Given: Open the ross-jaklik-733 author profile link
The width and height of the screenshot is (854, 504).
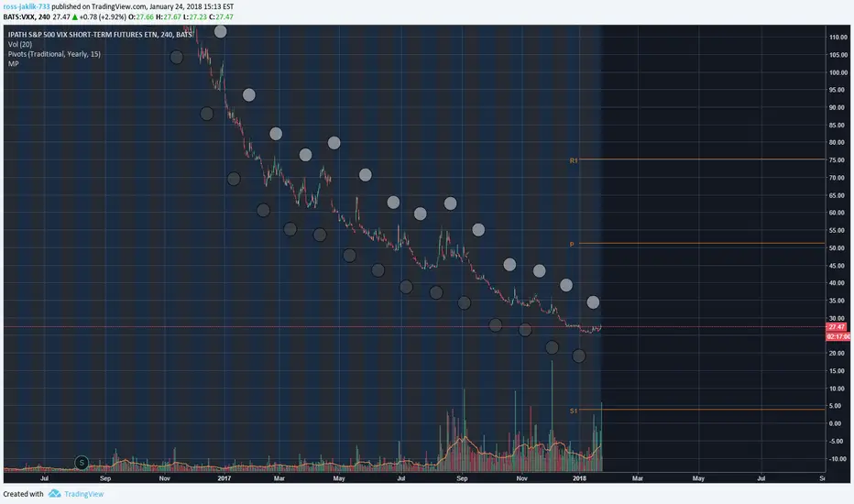Looking at the screenshot, I should [x=27, y=6].
